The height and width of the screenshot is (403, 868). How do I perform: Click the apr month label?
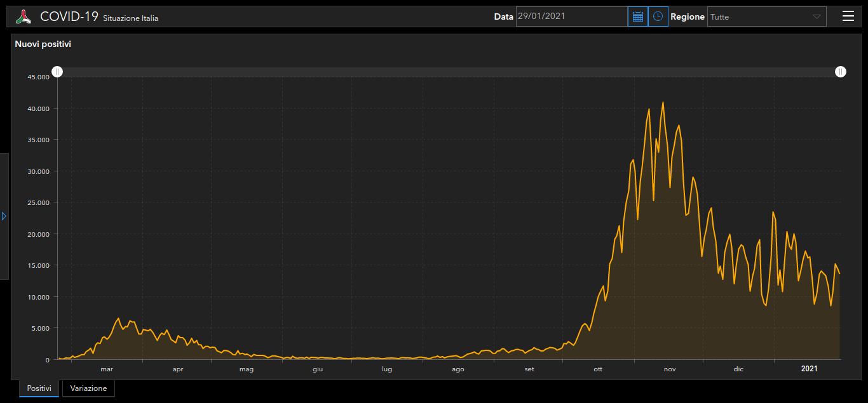click(x=178, y=369)
